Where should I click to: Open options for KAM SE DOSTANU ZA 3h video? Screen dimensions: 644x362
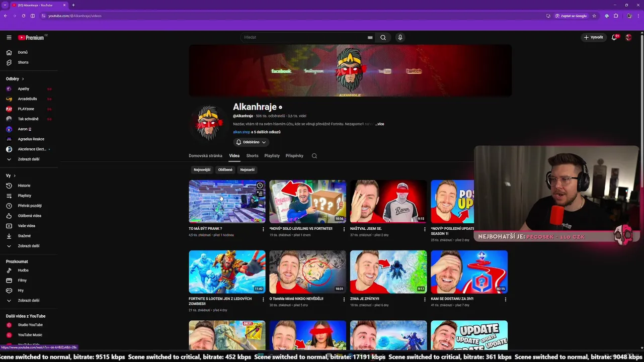click(x=506, y=299)
